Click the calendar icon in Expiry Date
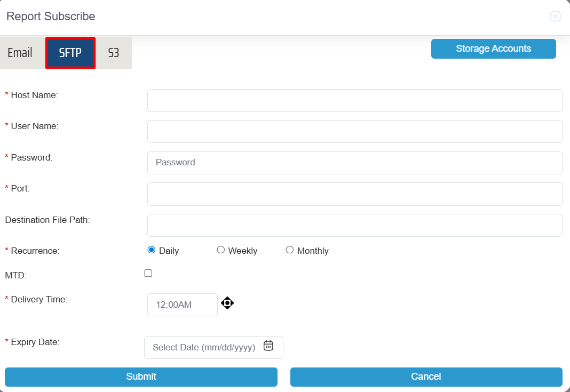The image size is (570, 392). click(268, 346)
